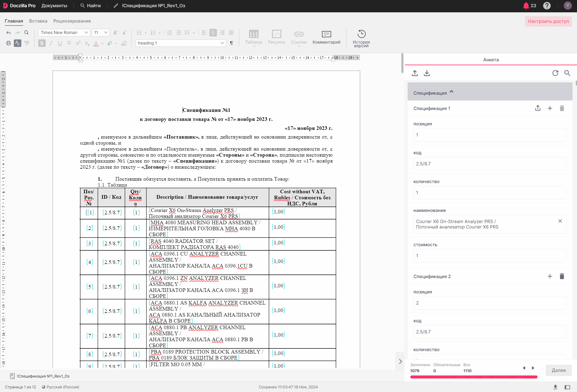Screen dimensions: 577x392
Task: Toggle italic formatting
Action: (51, 43)
